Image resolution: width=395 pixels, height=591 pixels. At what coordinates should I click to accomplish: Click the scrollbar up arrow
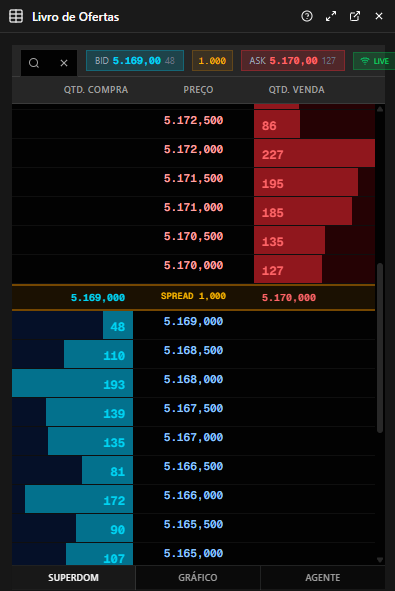[380, 109]
